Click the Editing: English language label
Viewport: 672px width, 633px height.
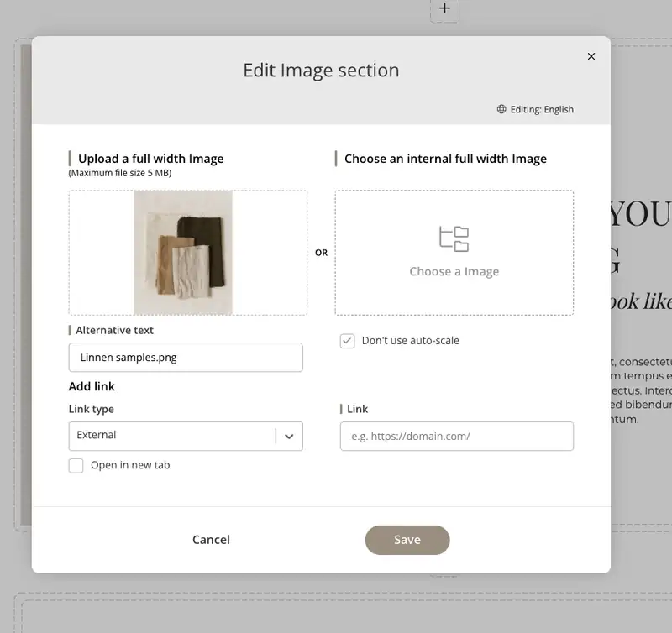[x=542, y=110]
